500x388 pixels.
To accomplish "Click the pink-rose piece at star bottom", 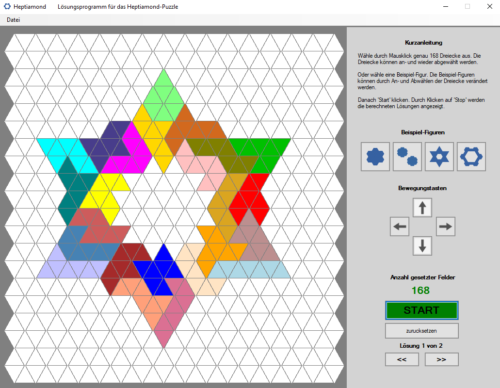I will 175,310.
